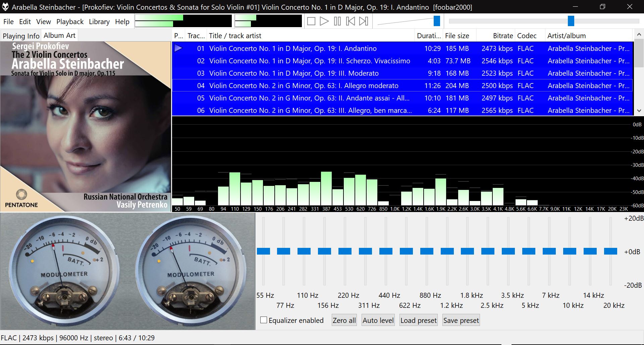Screen dimensions: 644x345
Task: Click the playing indicator arrow on track 01
Action: 178,48
